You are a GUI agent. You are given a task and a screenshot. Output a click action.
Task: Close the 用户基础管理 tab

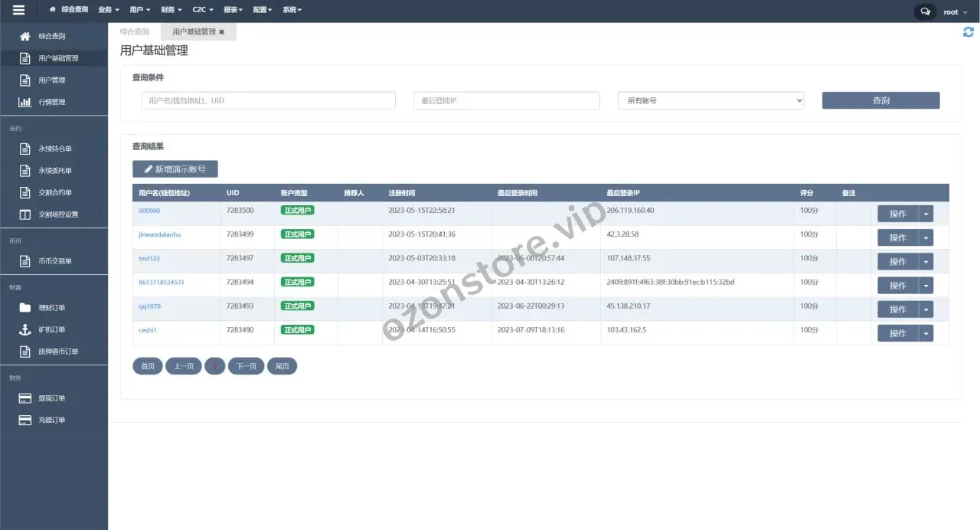pyautogui.click(x=222, y=32)
